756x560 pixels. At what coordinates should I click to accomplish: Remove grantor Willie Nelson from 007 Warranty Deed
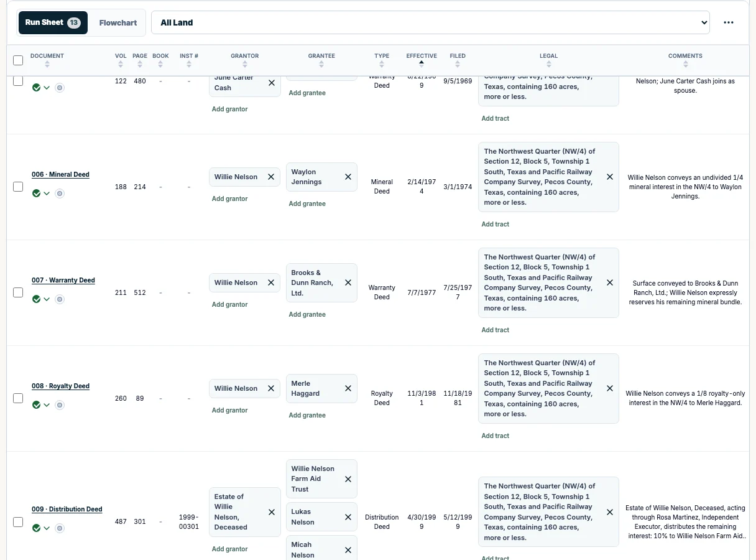tap(271, 282)
